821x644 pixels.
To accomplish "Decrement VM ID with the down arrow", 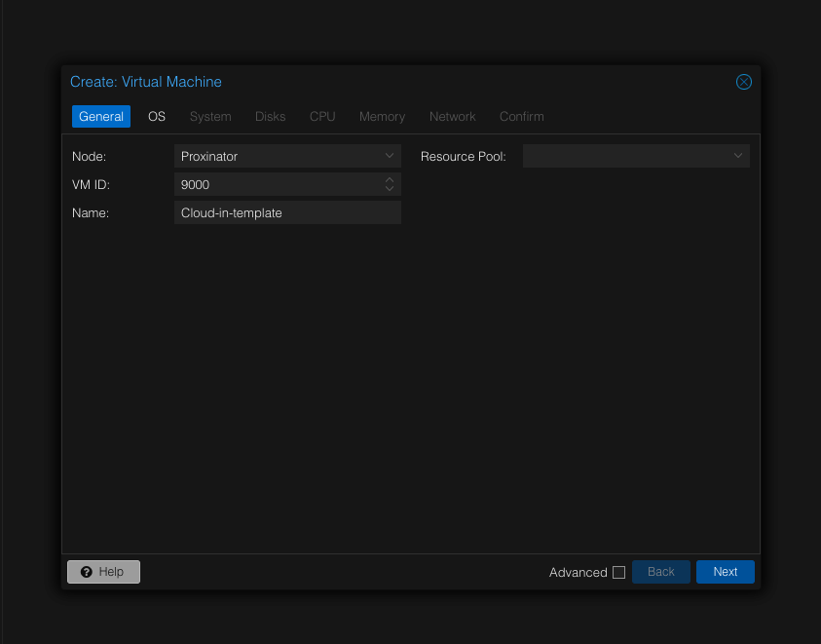I will [x=390, y=189].
